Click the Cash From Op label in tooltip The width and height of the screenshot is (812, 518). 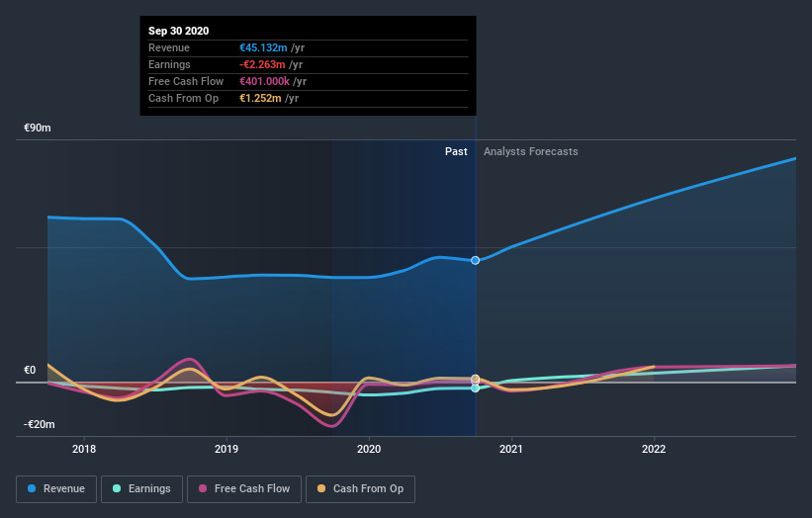183,98
